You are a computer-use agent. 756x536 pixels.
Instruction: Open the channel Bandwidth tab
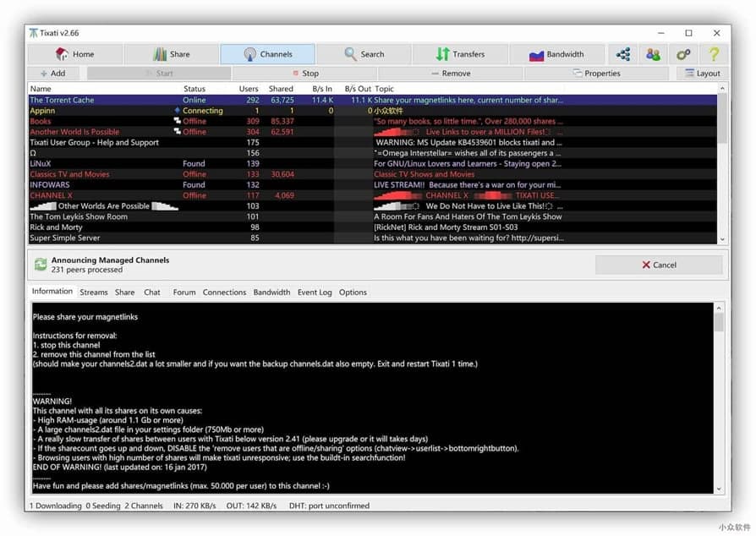271,293
